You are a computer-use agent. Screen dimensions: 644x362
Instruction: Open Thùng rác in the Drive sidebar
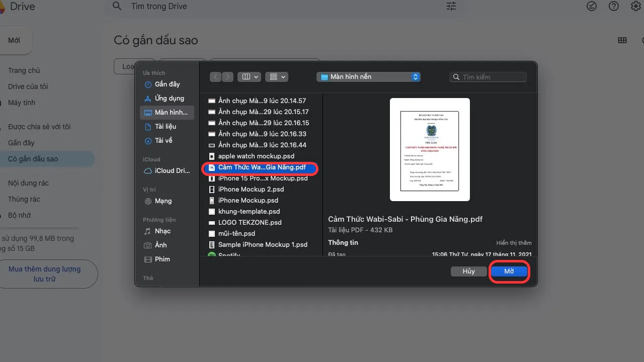pyautogui.click(x=25, y=199)
